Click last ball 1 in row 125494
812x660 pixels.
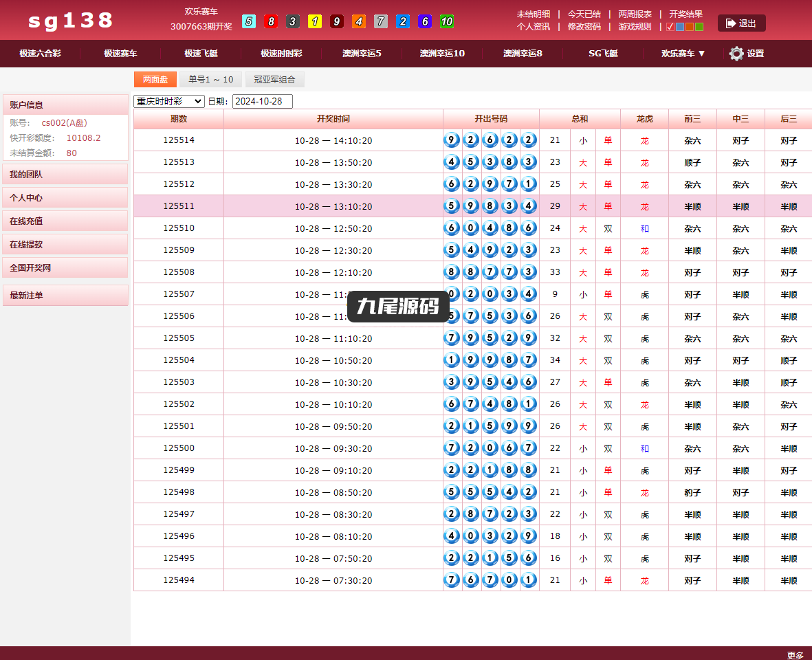pyautogui.click(x=528, y=580)
